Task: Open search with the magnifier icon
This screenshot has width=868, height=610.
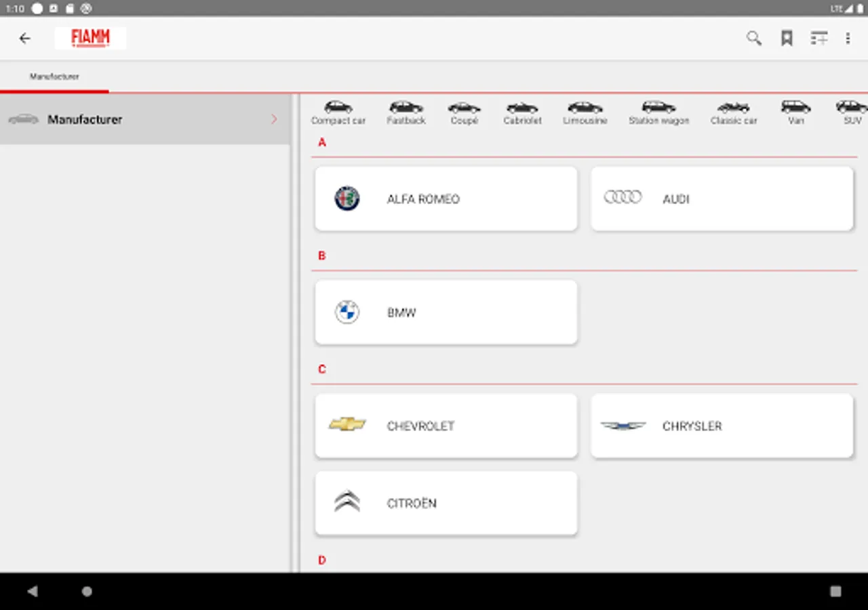Action: (754, 38)
